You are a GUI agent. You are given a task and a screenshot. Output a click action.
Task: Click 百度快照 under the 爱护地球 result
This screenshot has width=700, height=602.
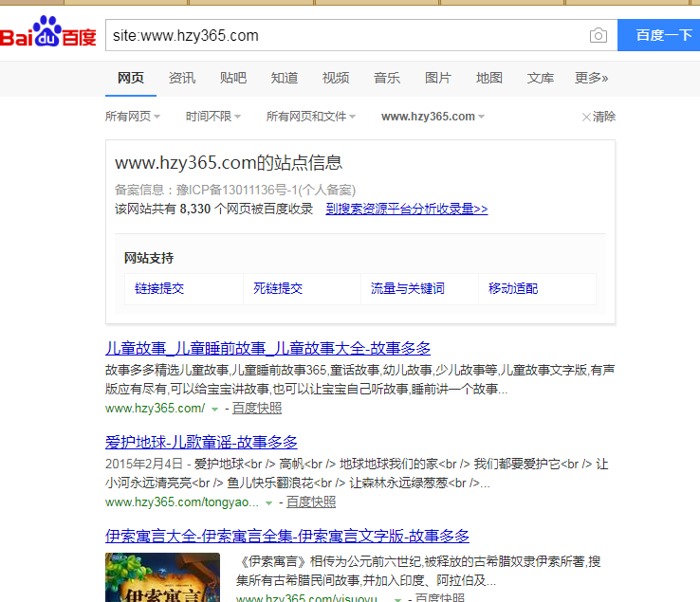pos(311,502)
